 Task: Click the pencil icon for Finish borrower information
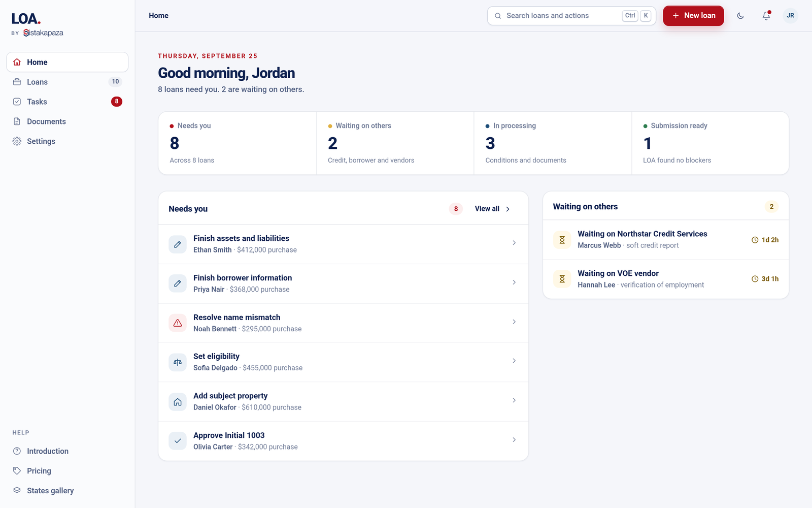pyautogui.click(x=178, y=283)
